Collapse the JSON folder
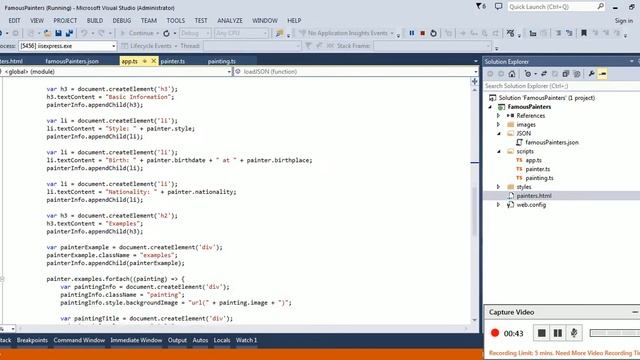Image resolution: width=640 pixels, height=360 pixels. 499,133
